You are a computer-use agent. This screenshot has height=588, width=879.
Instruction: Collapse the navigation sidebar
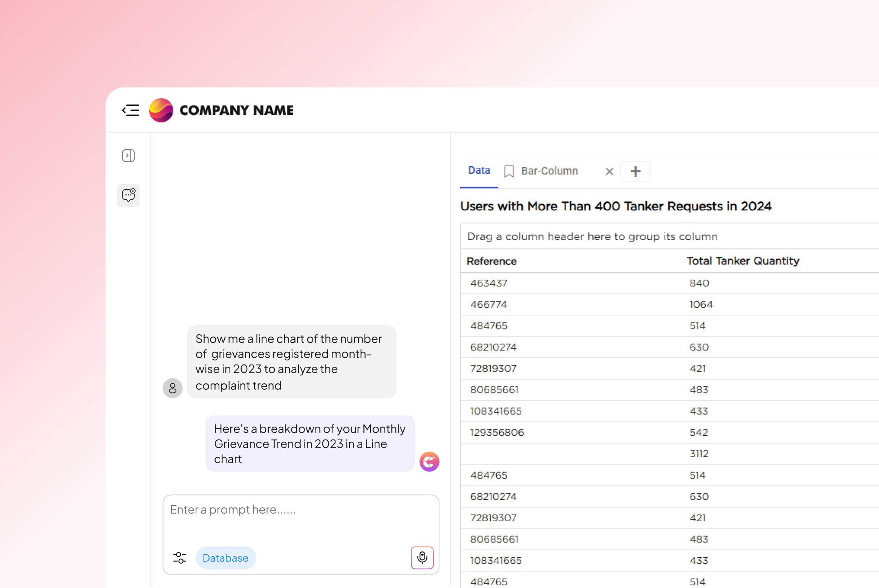point(130,110)
